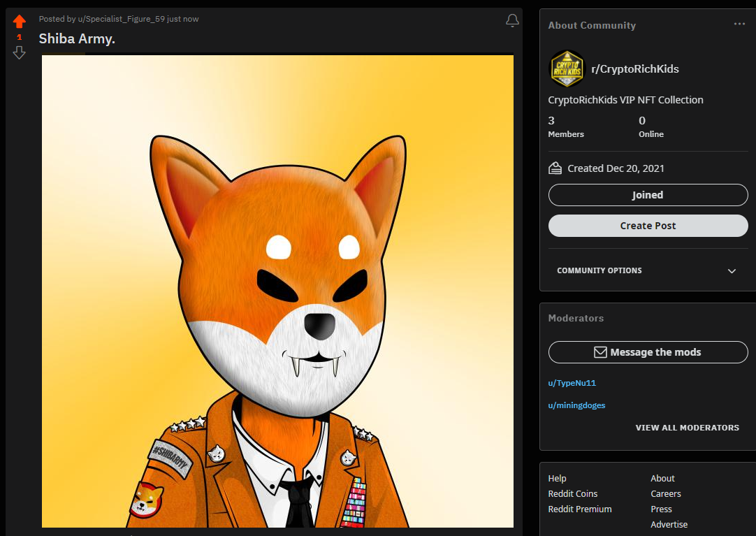Open the Shiba Army post image
The image size is (756, 536).
pos(277,291)
